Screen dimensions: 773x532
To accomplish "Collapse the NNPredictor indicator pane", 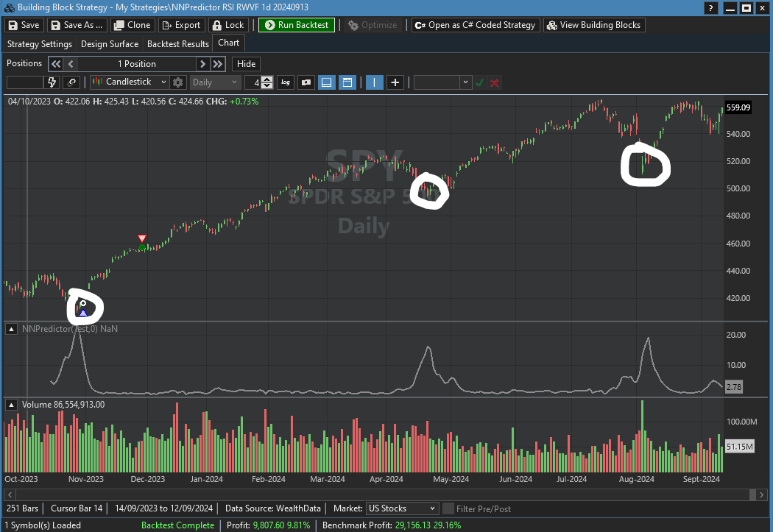I will pos(12,329).
